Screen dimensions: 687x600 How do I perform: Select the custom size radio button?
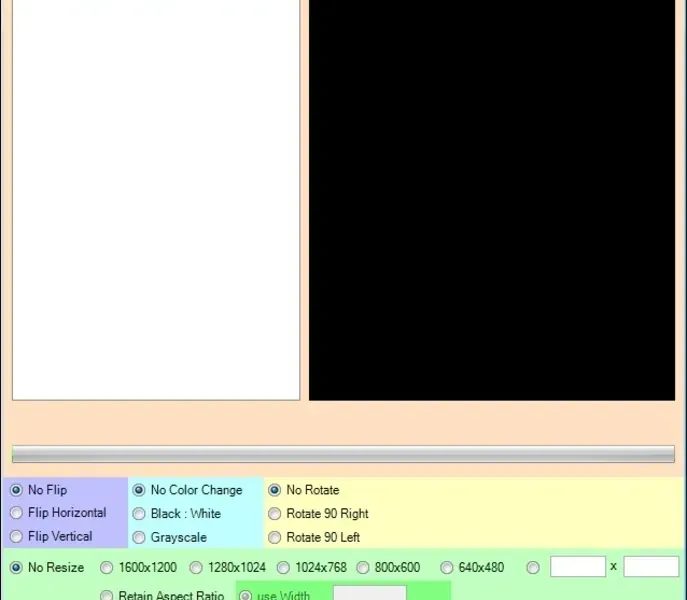pos(533,568)
